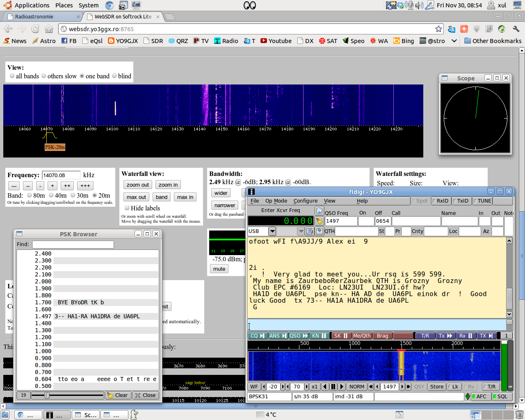Open fldigi Op Mode menu

(276, 201)
